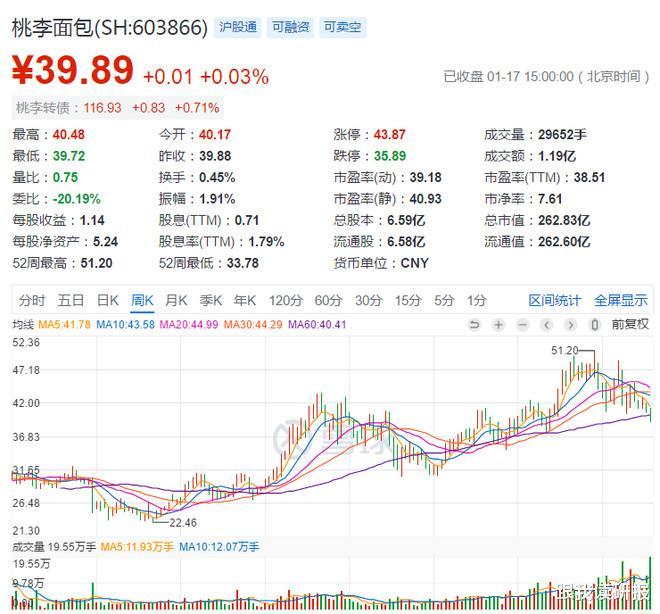This screenshot has height=614, width=660.
Task: Click the 股息率(TTM) value 1.79%
Action: tap(266, 242)
